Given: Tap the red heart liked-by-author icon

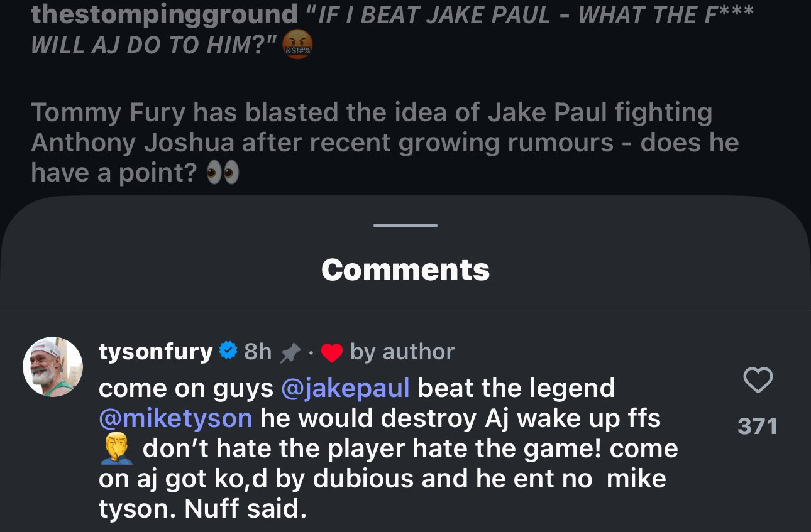Looking at the screenshot, I should (331, 354).
